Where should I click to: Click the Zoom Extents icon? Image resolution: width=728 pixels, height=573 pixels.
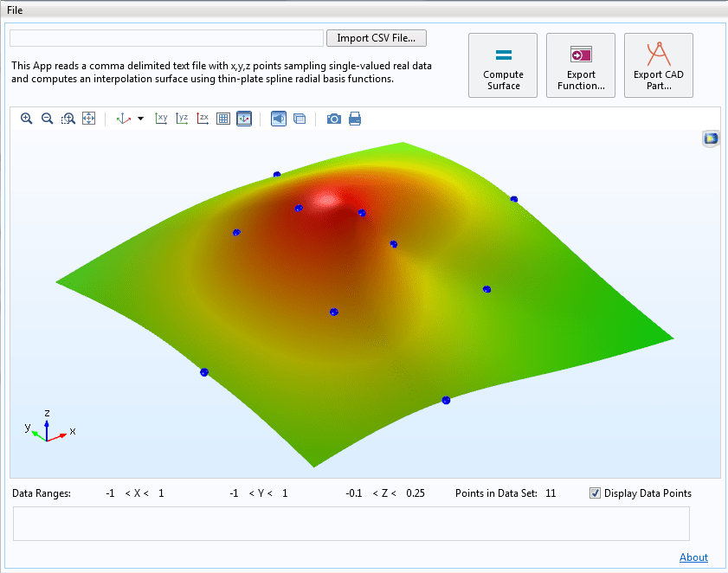point(88,118)
